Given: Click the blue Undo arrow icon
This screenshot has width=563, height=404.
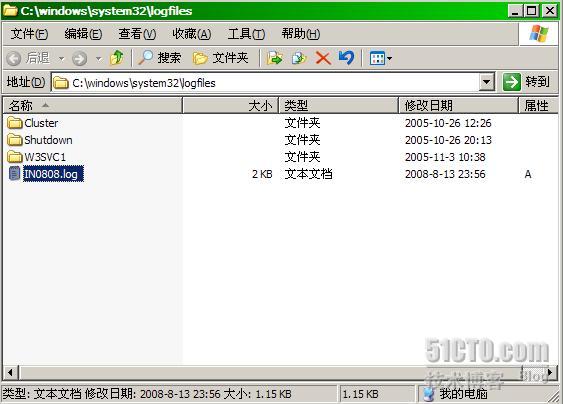Looking at the screenshot, I should pyautogui.click(x=346, y=57).
